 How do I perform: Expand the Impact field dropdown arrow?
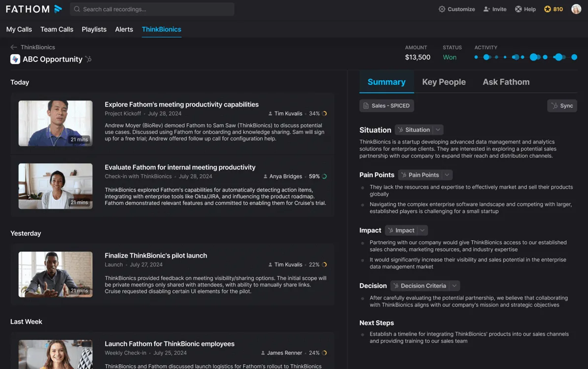click(422, 230)
